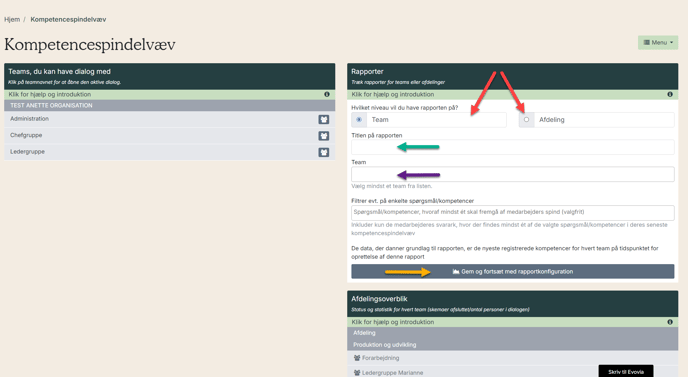Image resolution: width=688 pixels, height=377 pixels.
Task: Open the Ledergruppe team row
Action: (x=169, y=152)
